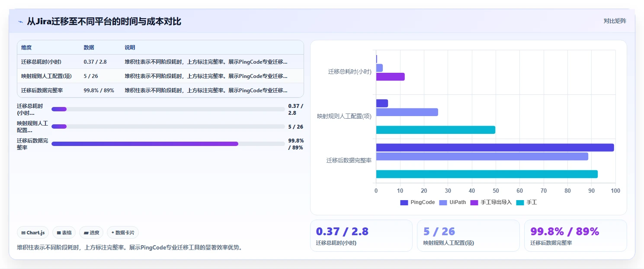
Task: Click the x-axis tick label 0
Action: coord(376,191)
